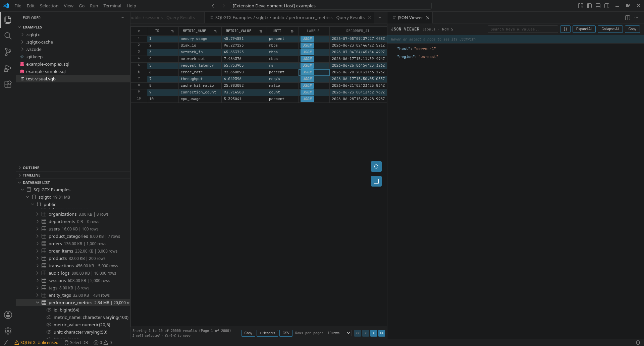Open the Manage gear icon
This screenshot has width=644, height=346.
(x=8, y=331)
